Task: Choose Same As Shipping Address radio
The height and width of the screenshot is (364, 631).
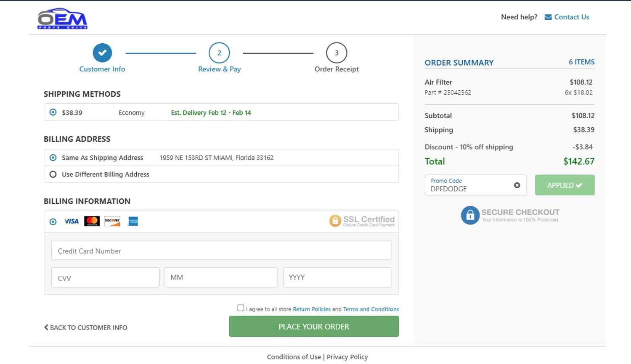Action: [x=53, y=158]
